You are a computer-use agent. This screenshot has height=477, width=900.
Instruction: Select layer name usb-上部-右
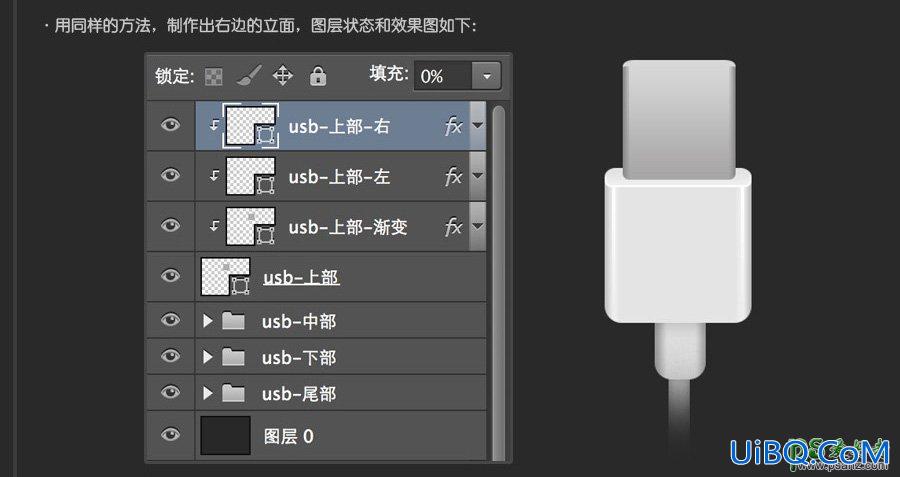[x=339, y=126]
